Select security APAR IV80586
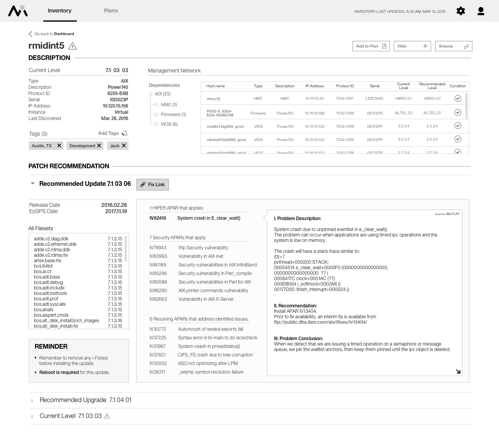This screenshot has height=448, width=499. [x=200, y=282]
